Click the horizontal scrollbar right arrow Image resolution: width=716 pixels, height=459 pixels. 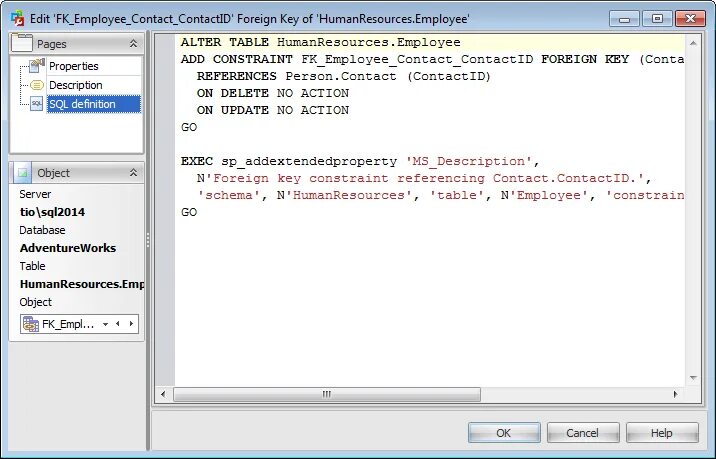676,394
